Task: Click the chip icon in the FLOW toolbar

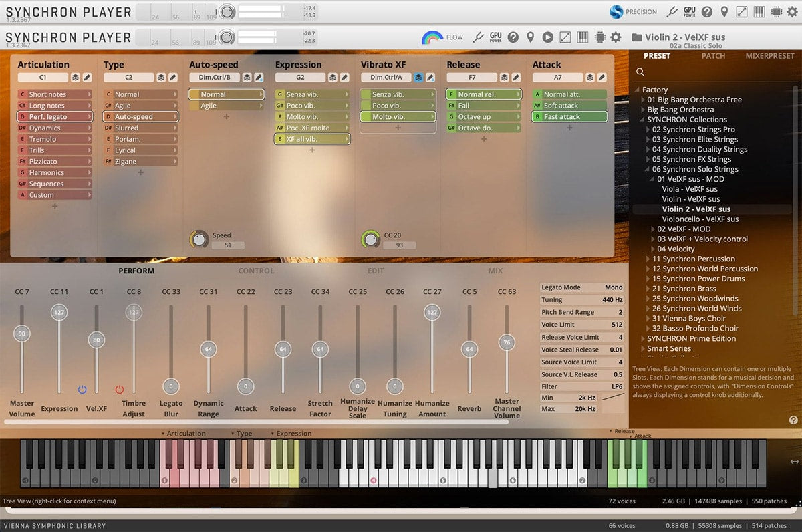Action: click(599, 37)
